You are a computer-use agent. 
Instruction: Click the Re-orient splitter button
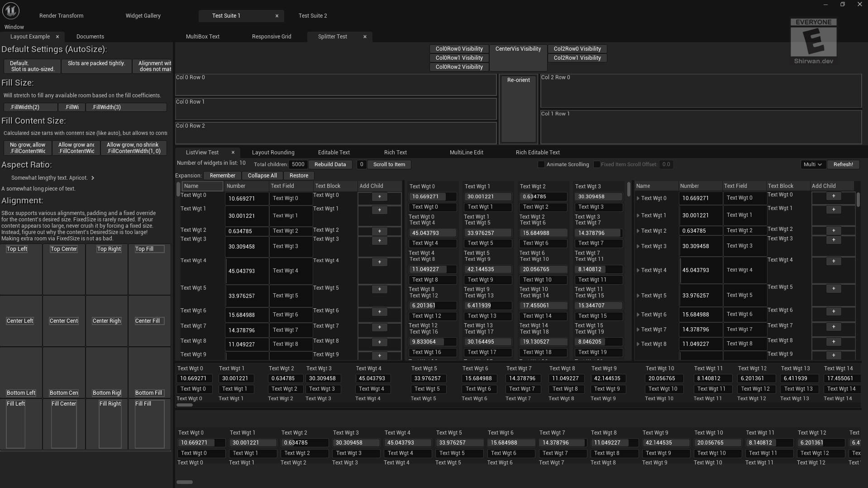coord(518,109)
